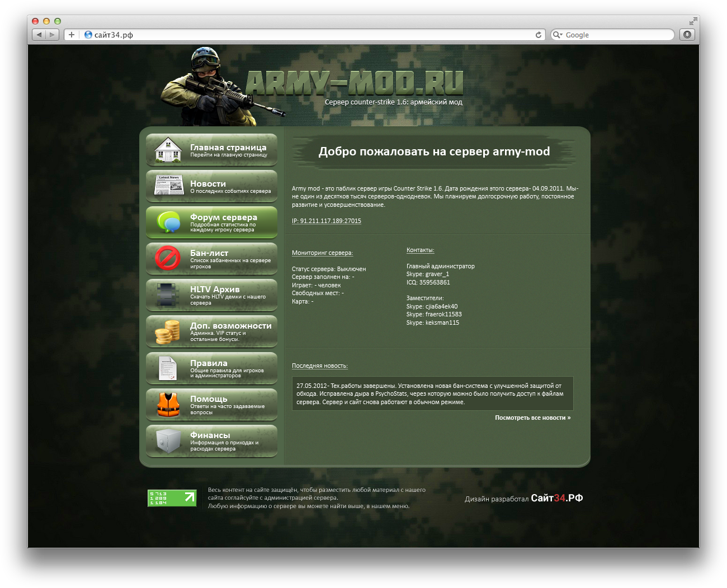727x588 pixels.
Task: Click the add bookmark plus button
Action: 71,35
